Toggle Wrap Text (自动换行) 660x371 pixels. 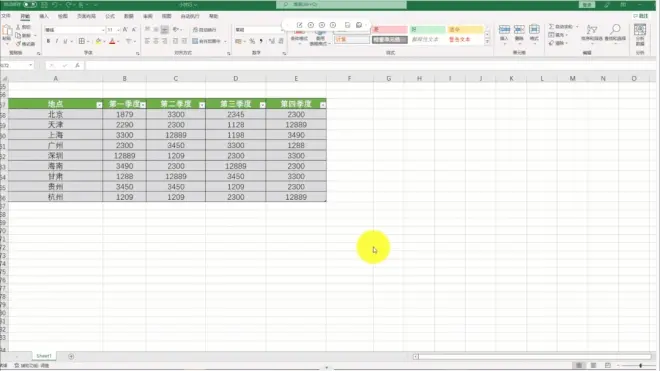tap(205, 29)
